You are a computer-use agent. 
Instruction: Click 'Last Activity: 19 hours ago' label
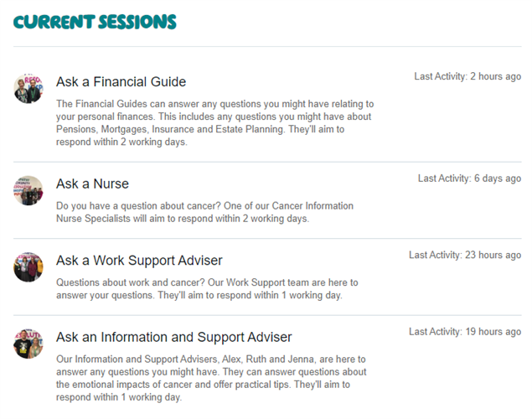[465, 332]
